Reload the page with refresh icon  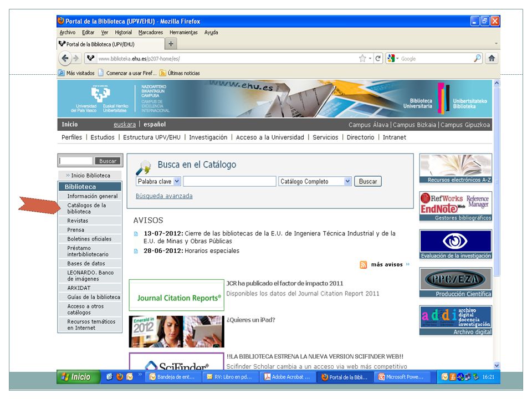pyautogui.click(x=377, y=58)
